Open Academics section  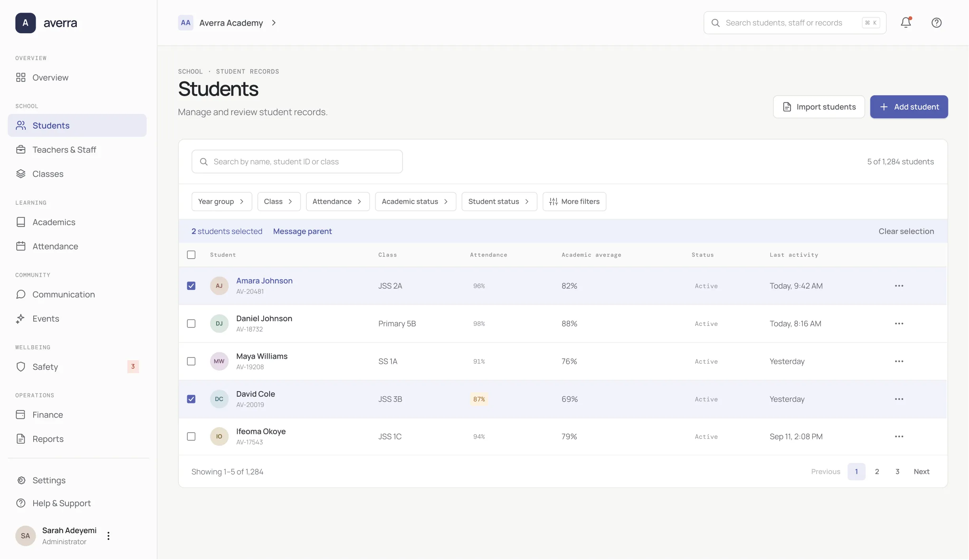(77, 222)
